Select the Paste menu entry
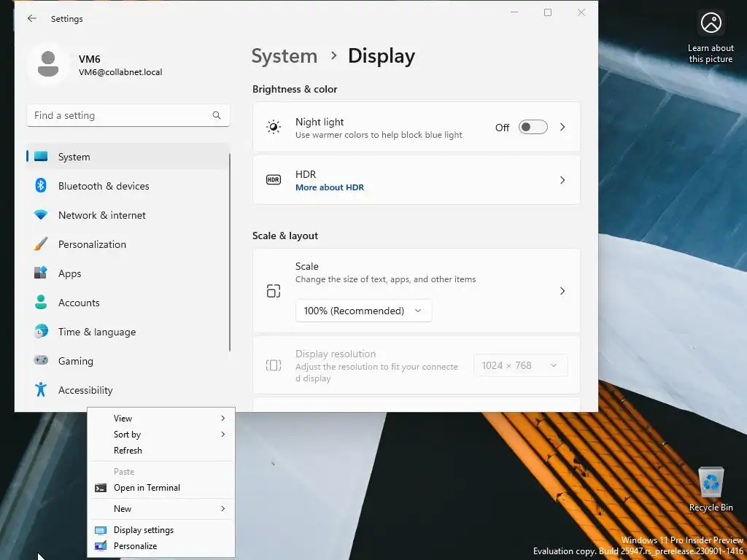The height and width of the screenshot is (560, 747). [161, 472]
